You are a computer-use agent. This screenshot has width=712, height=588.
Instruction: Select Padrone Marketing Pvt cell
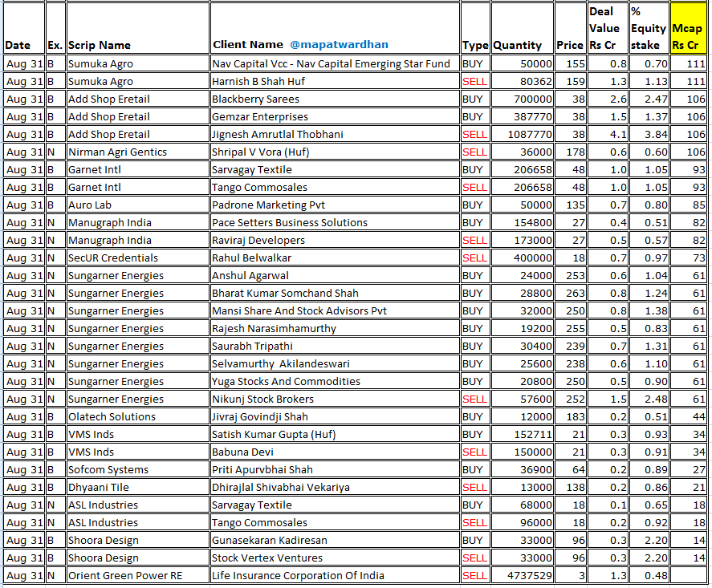335,205
